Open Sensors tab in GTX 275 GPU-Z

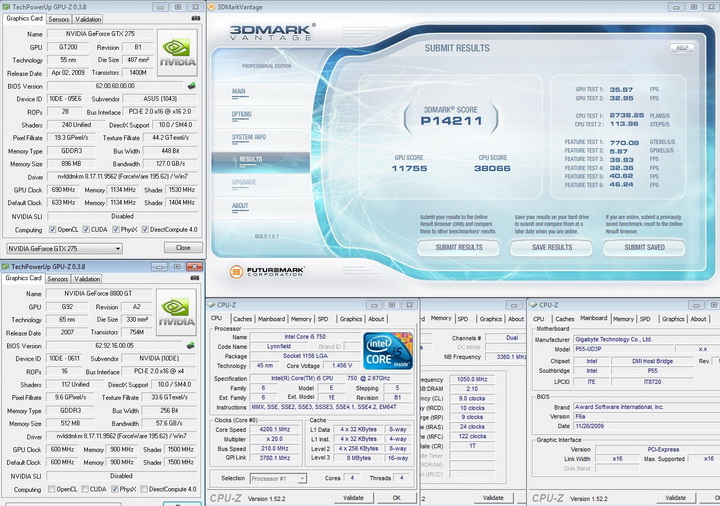tap(59, 19)
